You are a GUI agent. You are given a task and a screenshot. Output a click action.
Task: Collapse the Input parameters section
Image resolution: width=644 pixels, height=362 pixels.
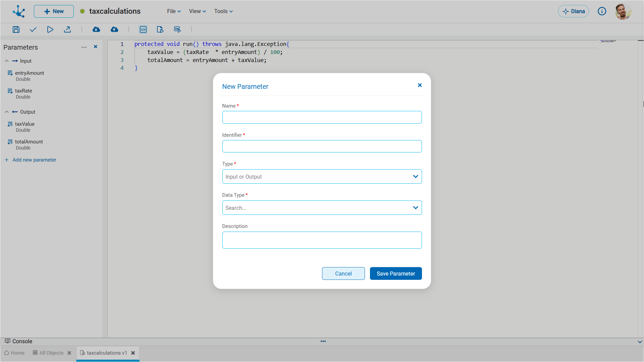point(7,61)
